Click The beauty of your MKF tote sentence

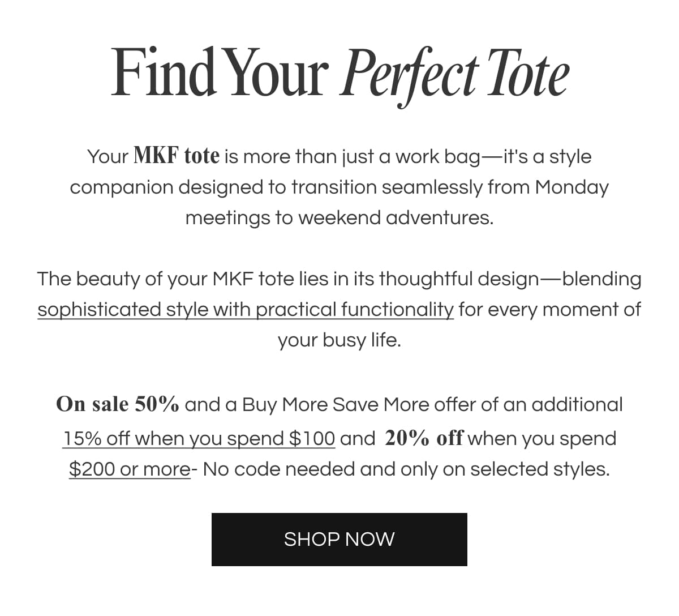pos(339,310)
